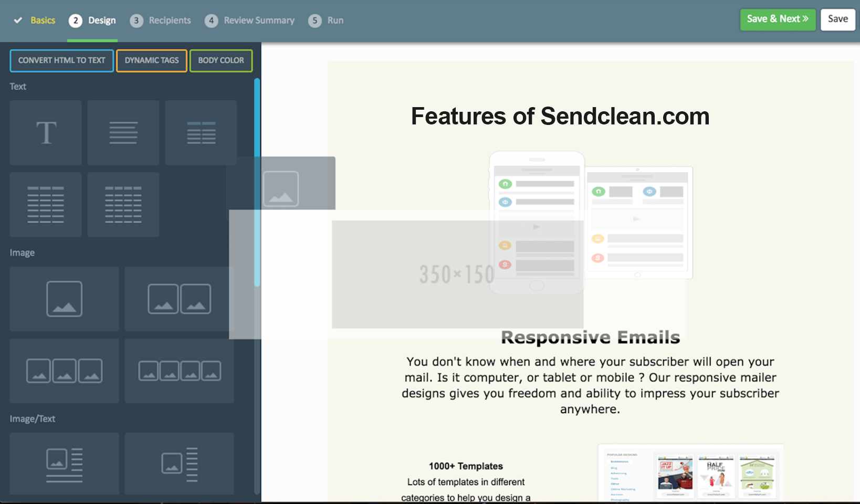Select the four-column text block

(123, 205)
